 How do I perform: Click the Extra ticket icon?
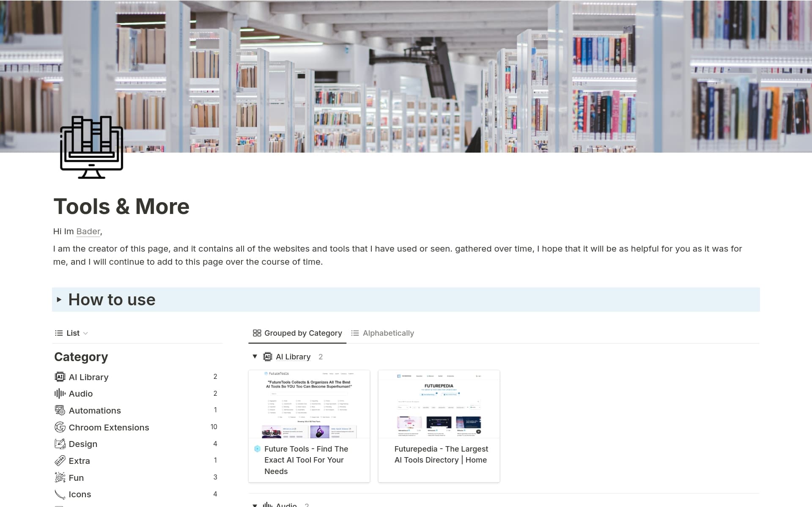click(x=60, y=461)
